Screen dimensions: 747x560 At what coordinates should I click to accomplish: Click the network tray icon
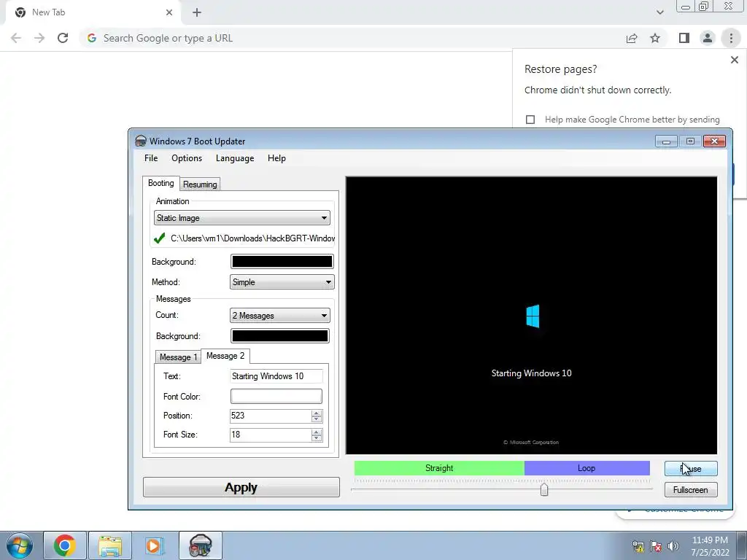[638, 546]
